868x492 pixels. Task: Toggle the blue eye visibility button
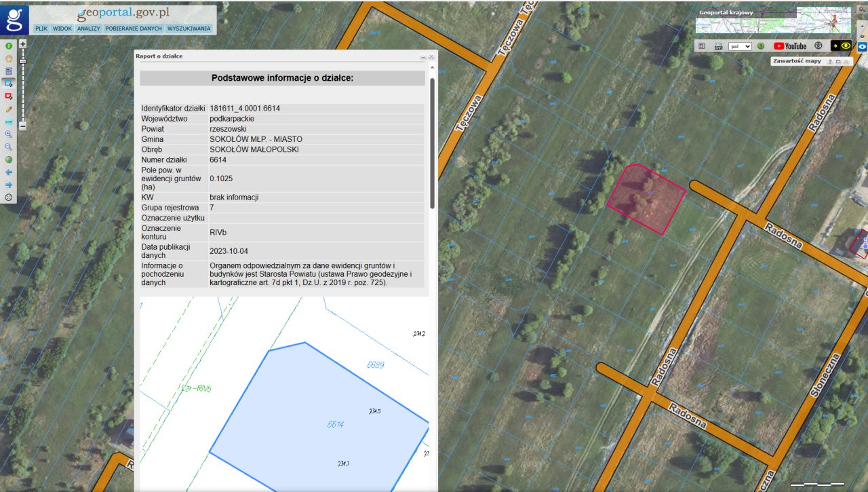click(862, 47)
